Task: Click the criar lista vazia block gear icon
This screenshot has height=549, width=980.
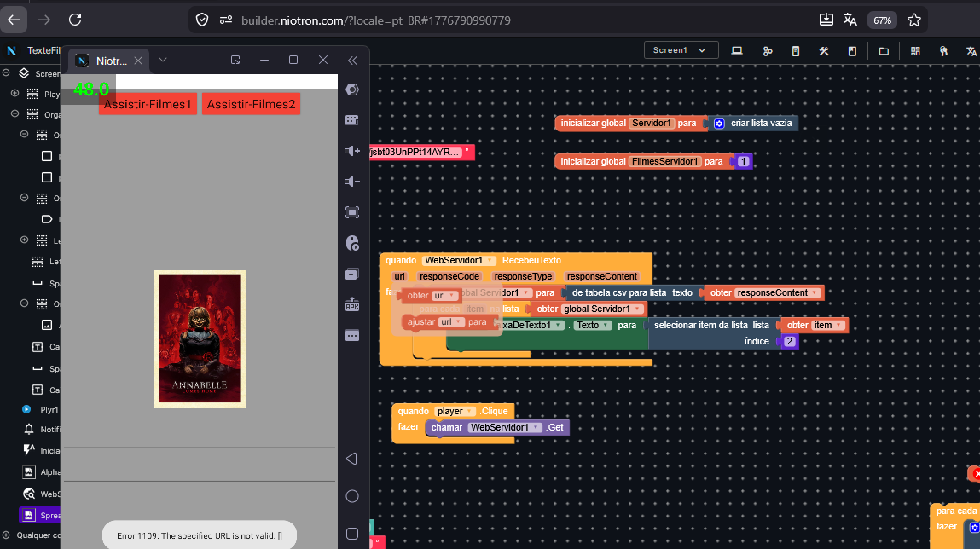Action: click(x=719, y=123)
